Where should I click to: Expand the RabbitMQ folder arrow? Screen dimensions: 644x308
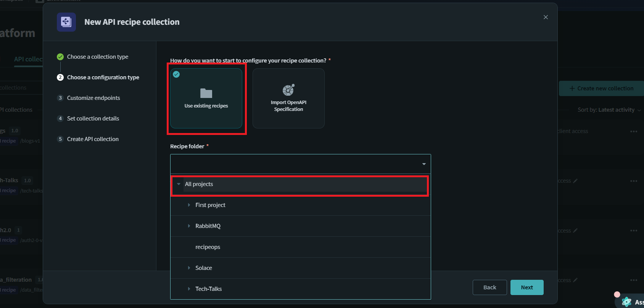(189, 226)
